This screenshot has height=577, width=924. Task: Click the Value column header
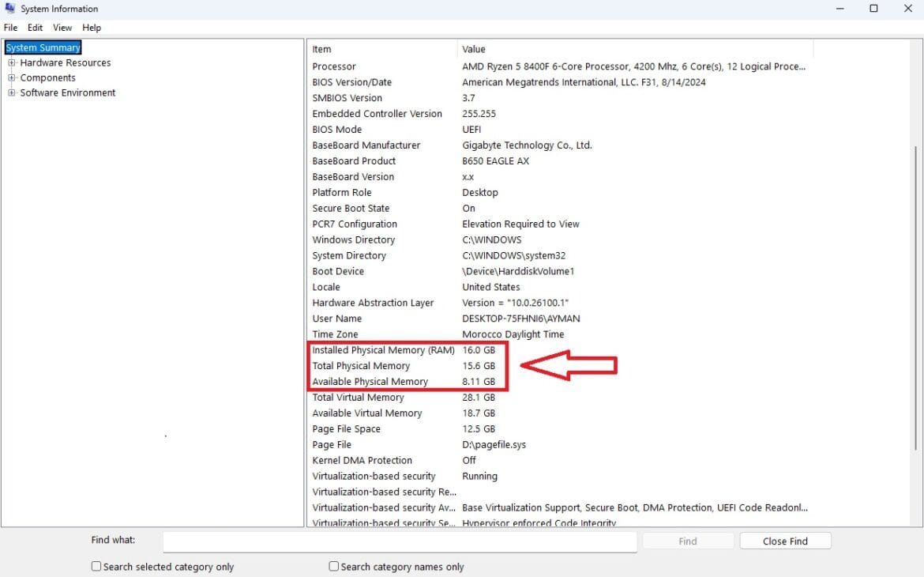635,49
